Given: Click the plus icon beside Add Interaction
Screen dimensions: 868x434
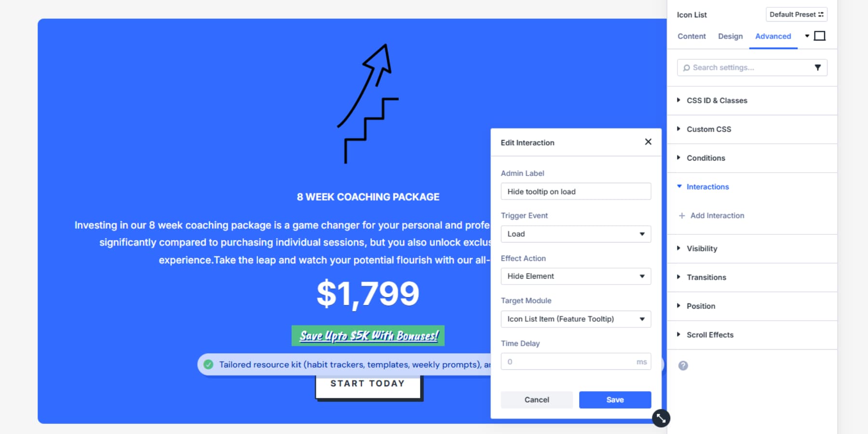Looking at the screenshot, I should tap(682, 216).
